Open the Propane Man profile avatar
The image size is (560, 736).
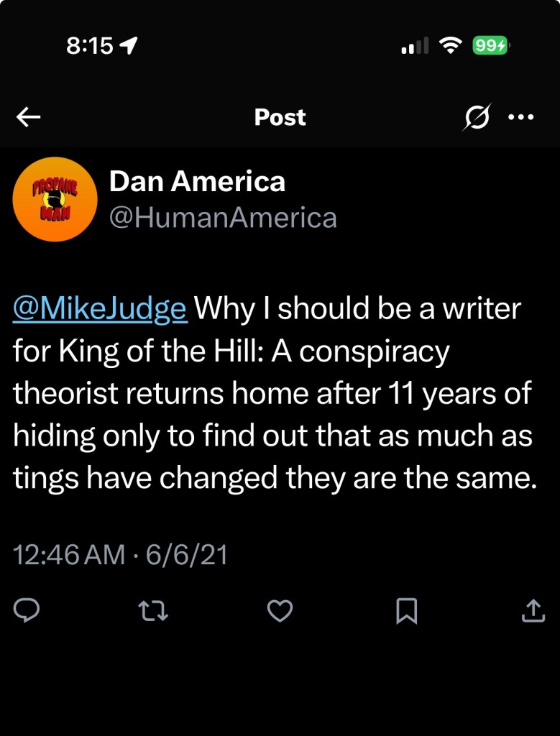pyautogui.click(x=55, y=198)
